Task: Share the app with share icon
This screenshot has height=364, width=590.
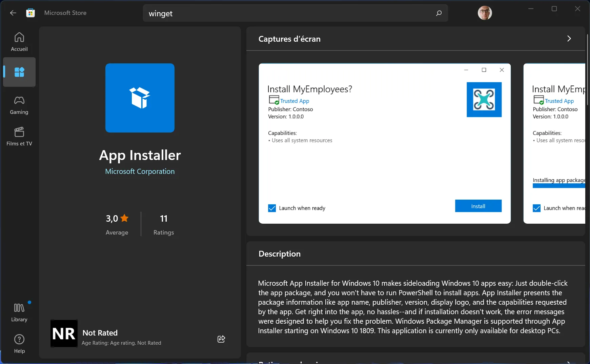Action: (221, 339)
